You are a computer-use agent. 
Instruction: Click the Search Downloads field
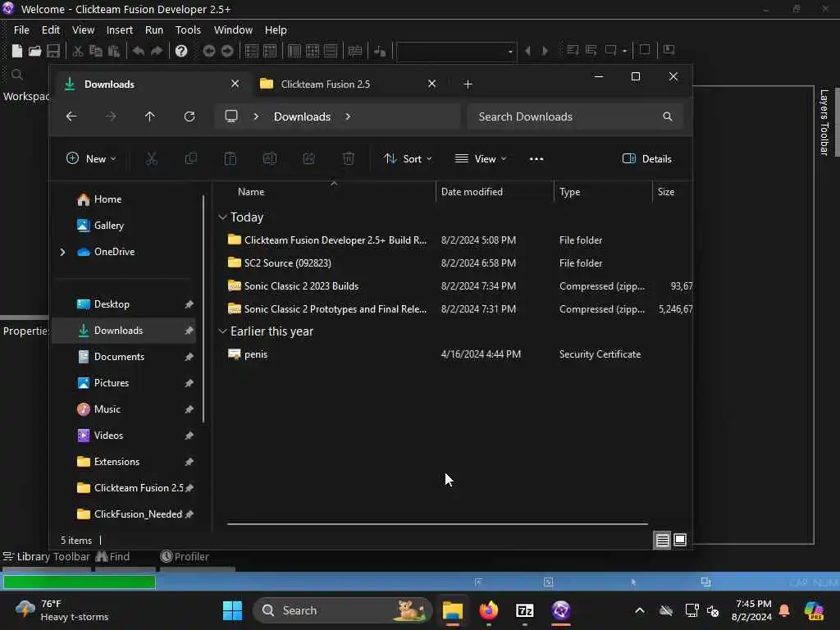[x=575, y=116]
